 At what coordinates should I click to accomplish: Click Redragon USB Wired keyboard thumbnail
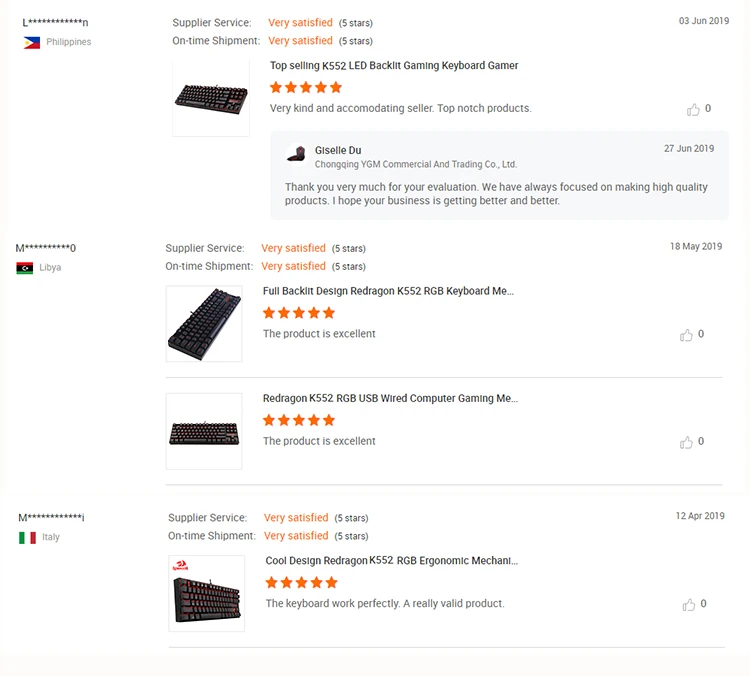[x=204, y=431]
